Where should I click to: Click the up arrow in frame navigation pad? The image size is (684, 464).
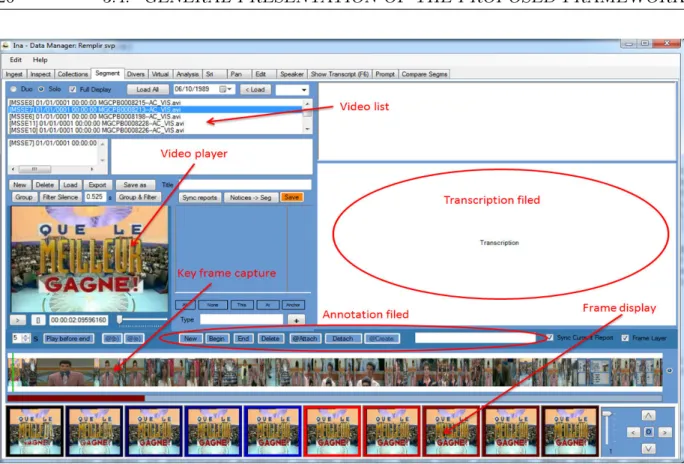(648, 415)
